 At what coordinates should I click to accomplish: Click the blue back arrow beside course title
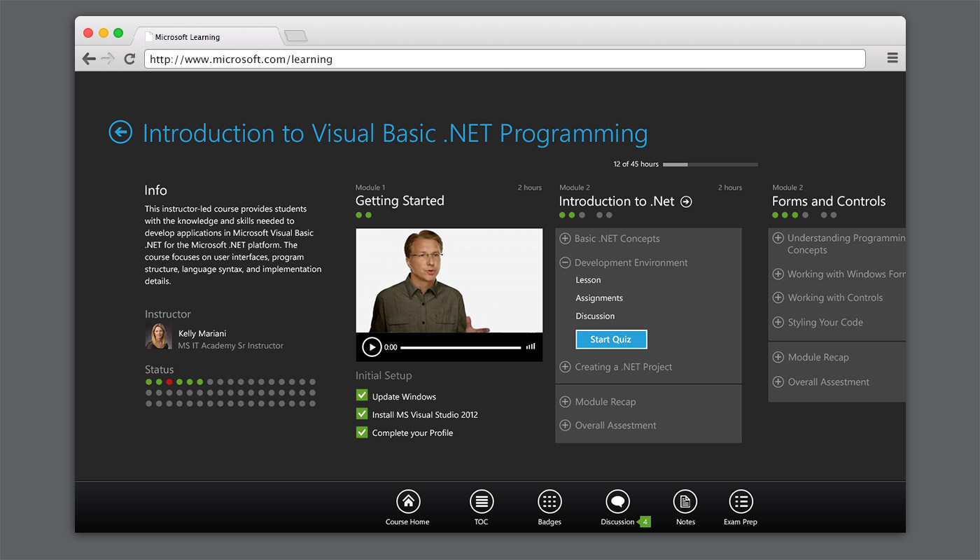point(120,132)
